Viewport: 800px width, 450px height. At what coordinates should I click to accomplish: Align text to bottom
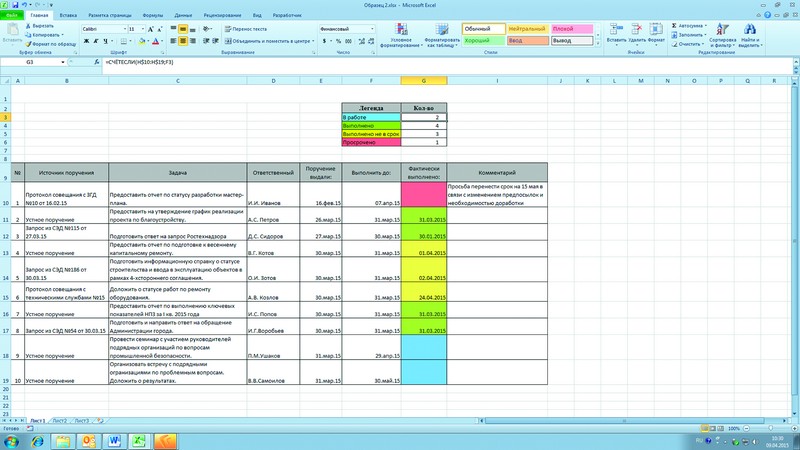tap(192, 29)
